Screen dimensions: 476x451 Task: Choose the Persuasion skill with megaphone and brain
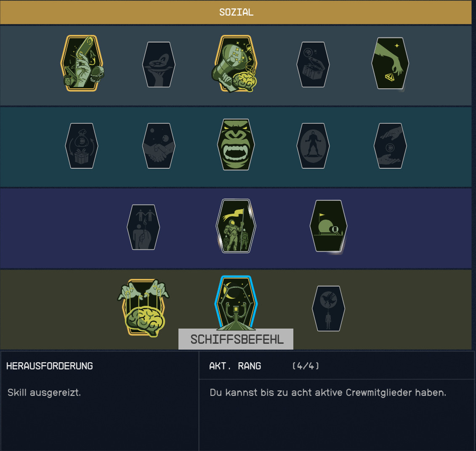tap(235, 64)
